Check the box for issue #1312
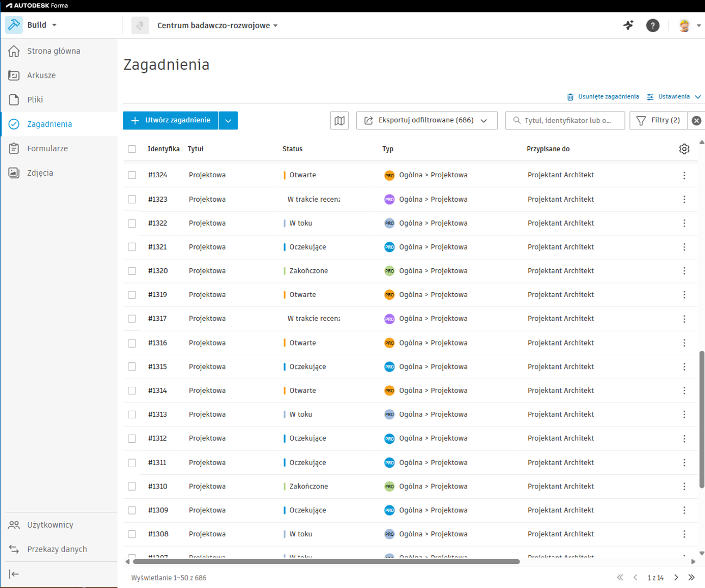Image resolution: width=705 pixels, height=588 pixels. pos(132,438)
